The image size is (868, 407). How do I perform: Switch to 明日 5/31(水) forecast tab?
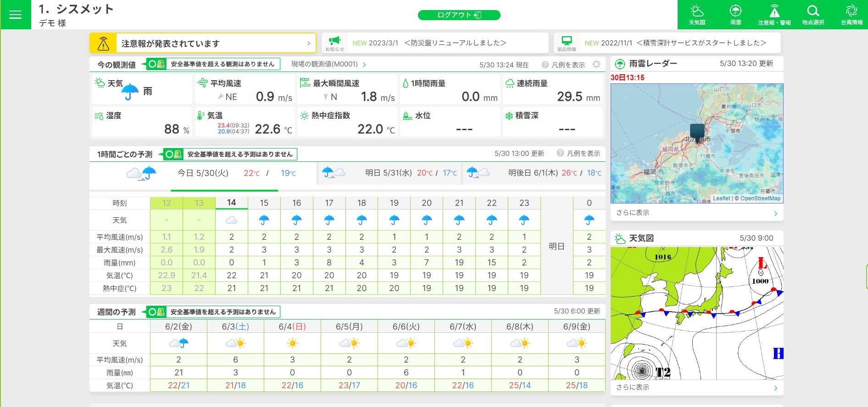389,173
